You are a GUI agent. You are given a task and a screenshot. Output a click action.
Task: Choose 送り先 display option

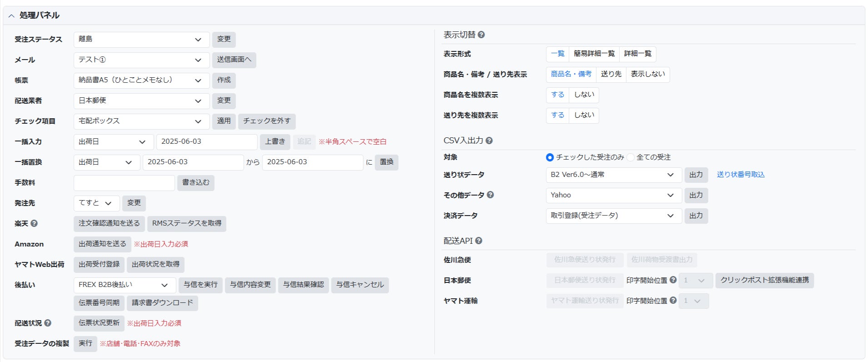click(x=611, y=74)
